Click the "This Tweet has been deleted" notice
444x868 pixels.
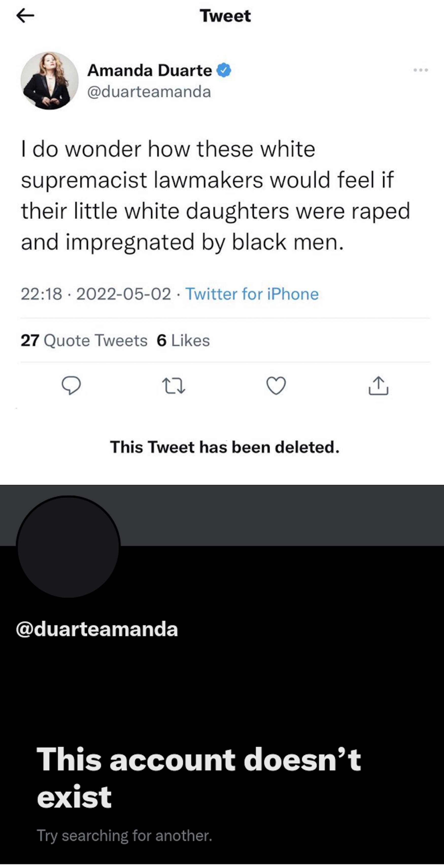coord(225,447)
